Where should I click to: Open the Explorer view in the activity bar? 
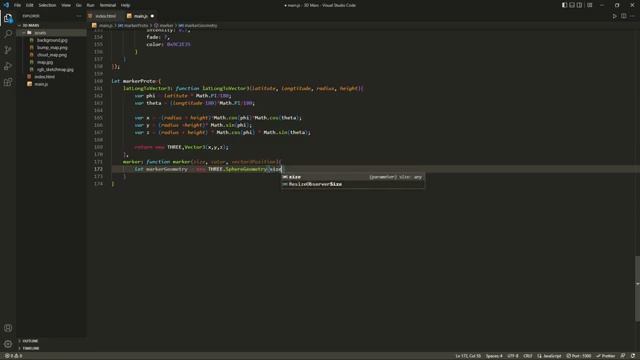8,18
